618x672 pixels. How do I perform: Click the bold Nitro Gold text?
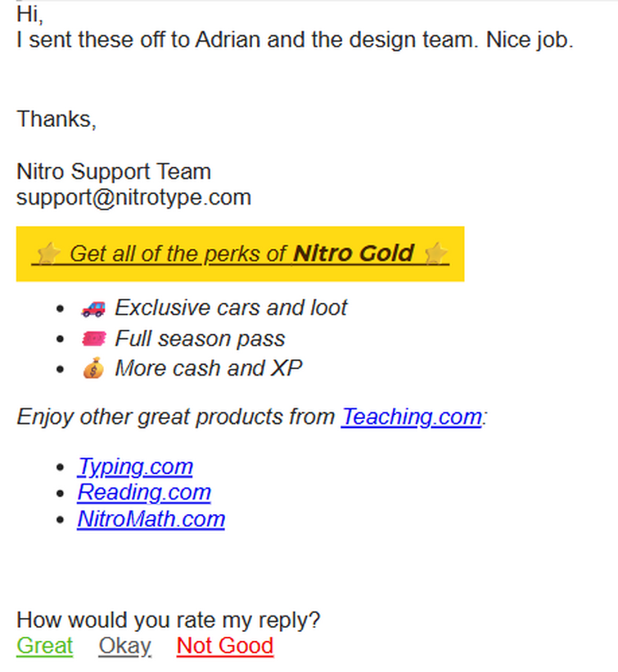pyautogui.click(x=354, y=253)
